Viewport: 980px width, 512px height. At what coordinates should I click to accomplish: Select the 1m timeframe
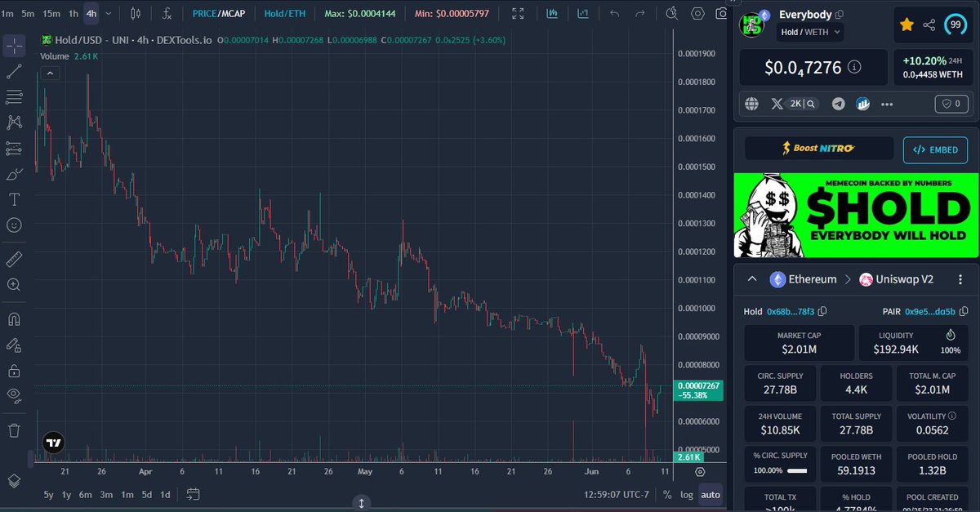point(7,13)
